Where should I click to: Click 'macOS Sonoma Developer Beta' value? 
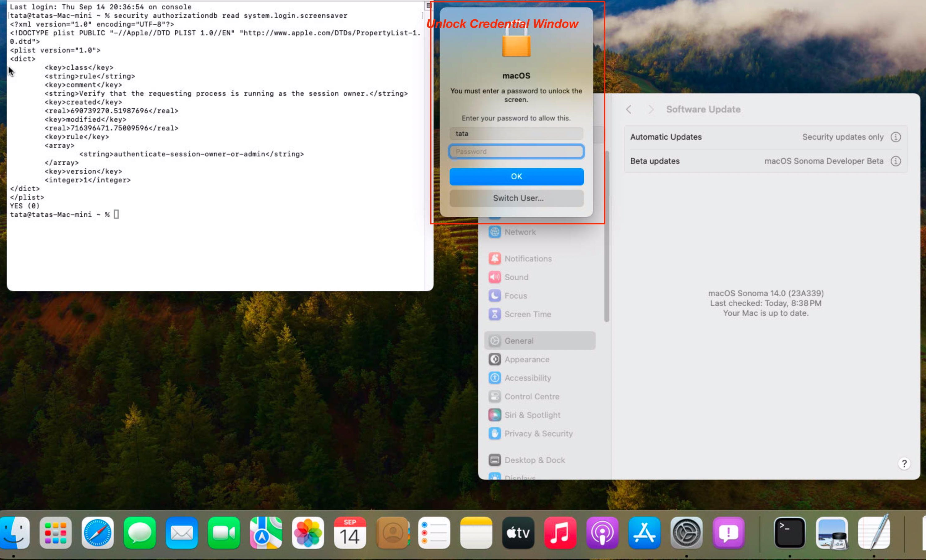[x=824, y=161]
